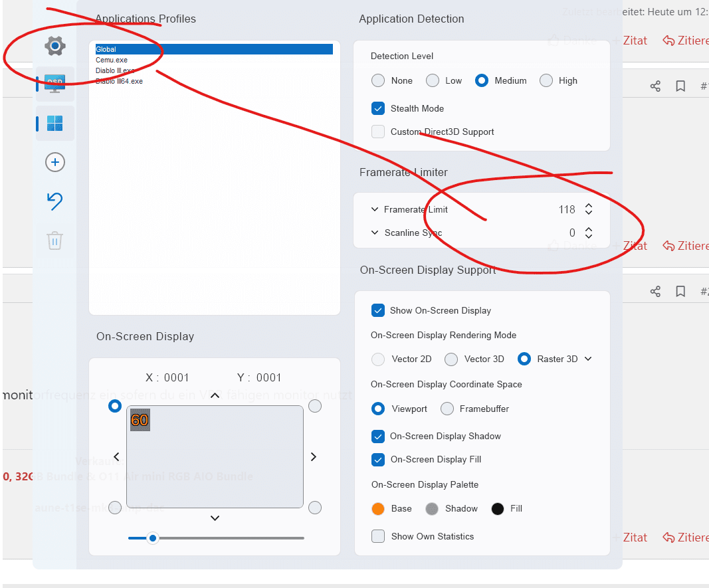709x588 pixels.
Task: Select bottom-left OSD corner anchor
Action: click(115, 508)
